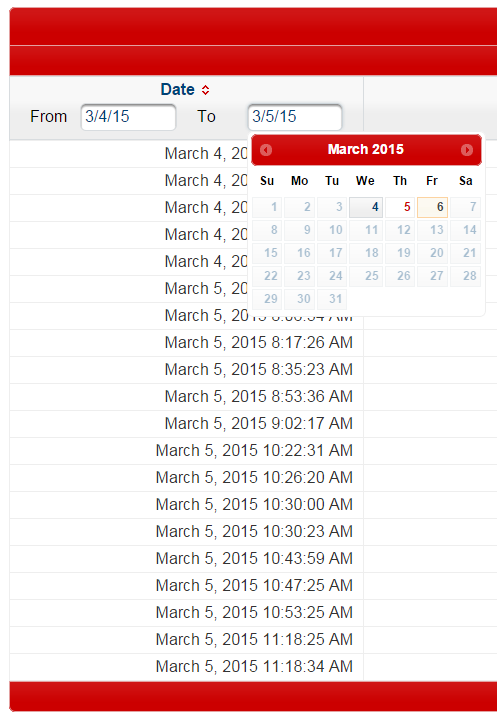This screenshot has height=713, width=497.
Task: Toggle Date column sort arrows
Action: click(x=206, y=90)
